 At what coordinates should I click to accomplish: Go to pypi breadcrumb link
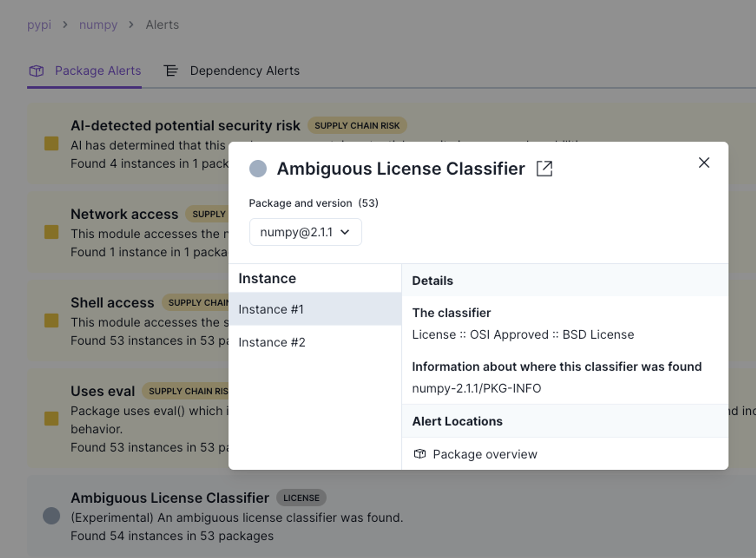pos(39,25)
